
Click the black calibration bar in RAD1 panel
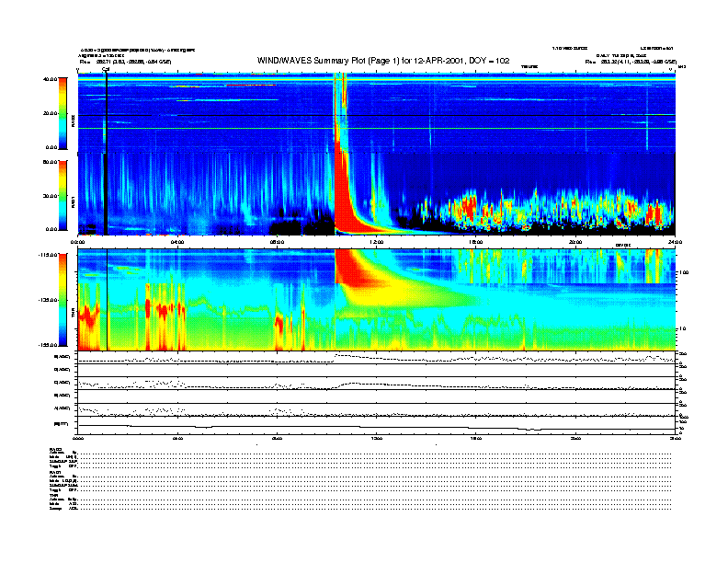(x=106, y=194)
